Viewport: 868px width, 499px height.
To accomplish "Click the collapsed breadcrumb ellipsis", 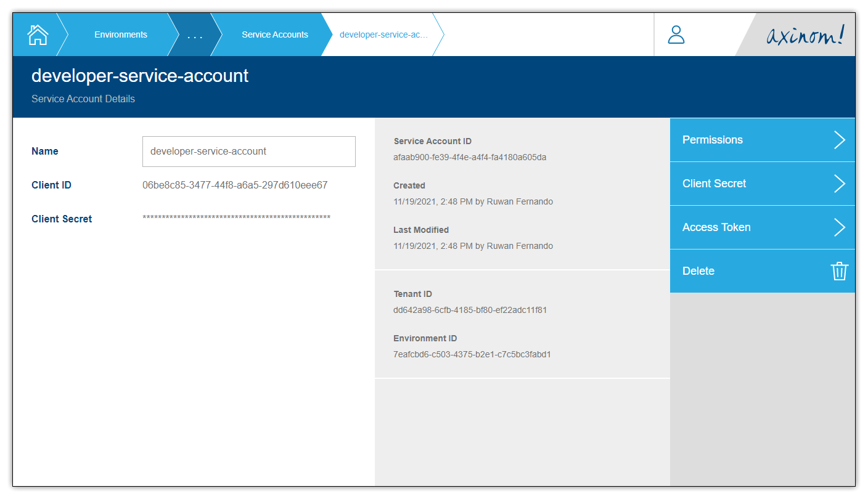I will [193, 34].
